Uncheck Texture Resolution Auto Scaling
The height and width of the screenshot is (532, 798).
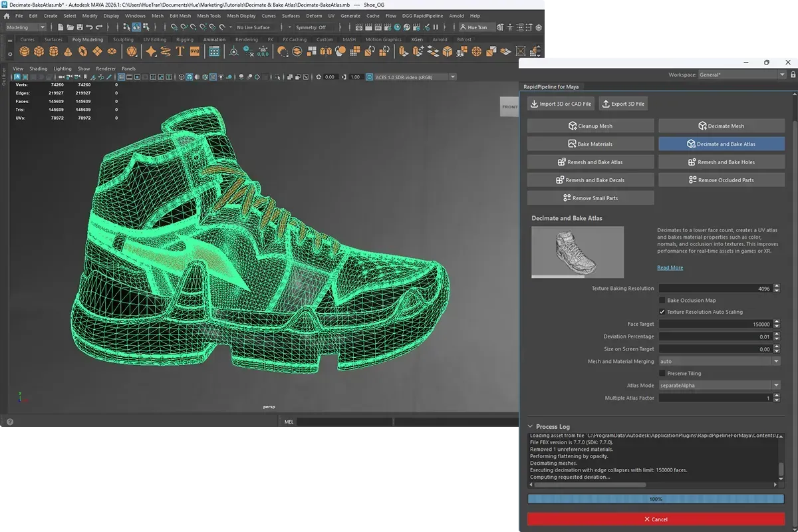[662, 312]
